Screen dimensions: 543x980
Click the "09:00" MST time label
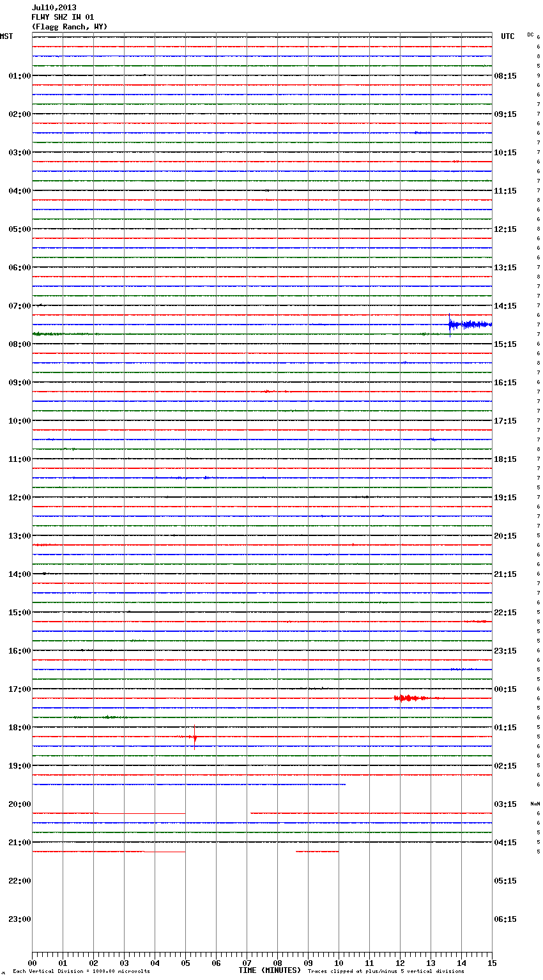pyautogui.click(x=20, y=383)
